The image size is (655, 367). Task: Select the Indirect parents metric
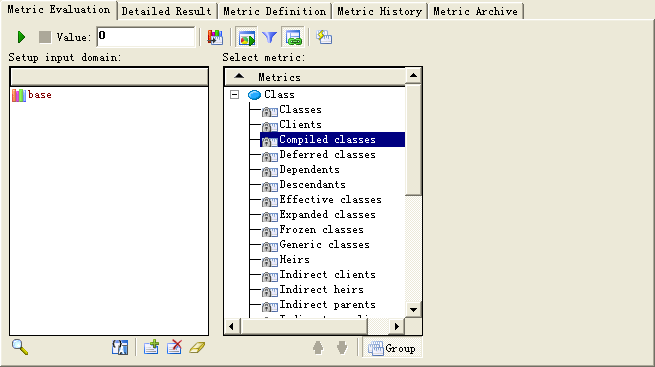328,305
